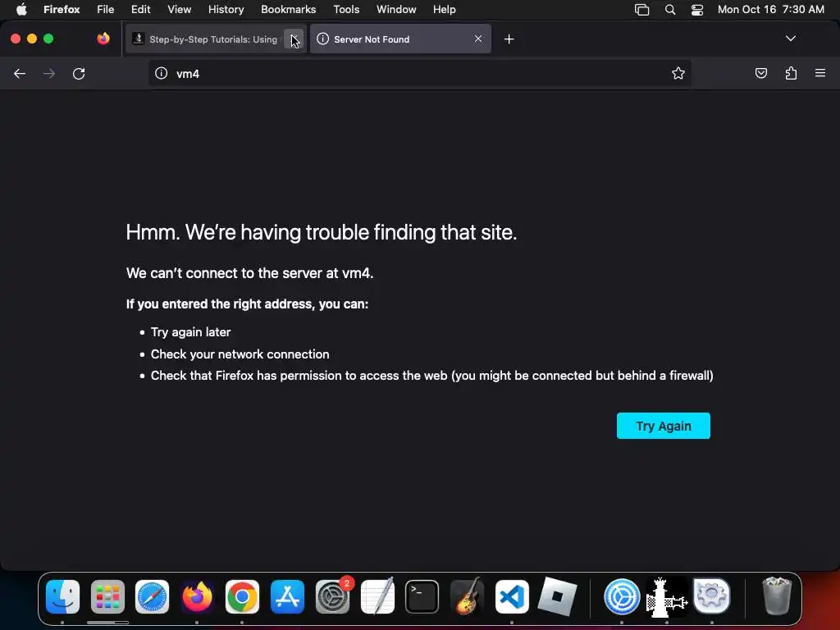Launch Visual Studio Code from the Dock

512,597
